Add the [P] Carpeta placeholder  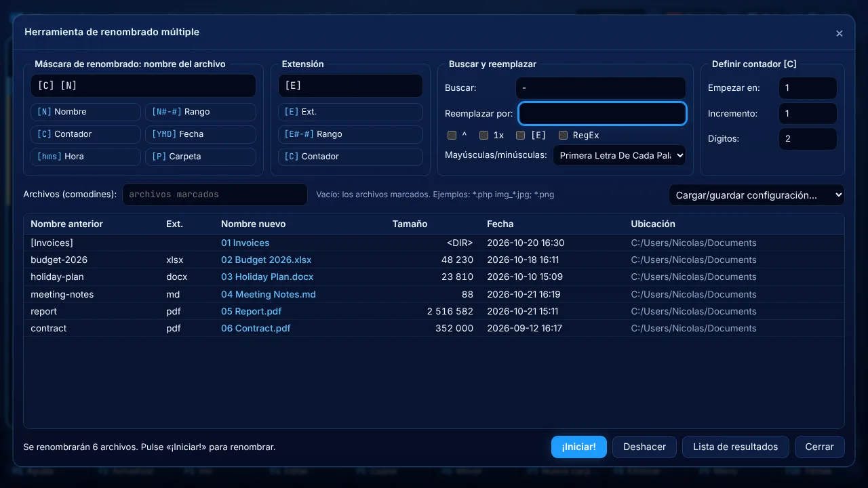click(x=201, y=157)
